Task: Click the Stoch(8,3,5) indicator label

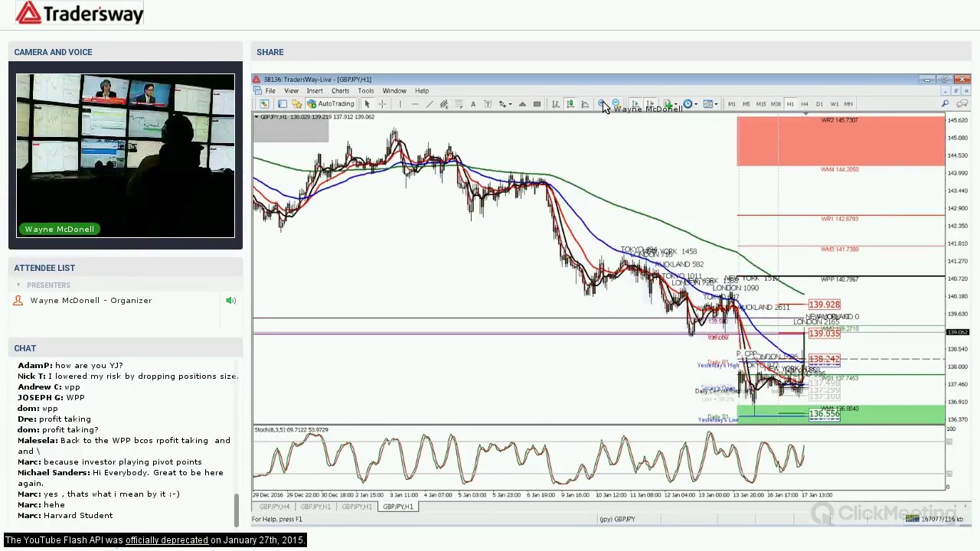Action: [291, 430]
